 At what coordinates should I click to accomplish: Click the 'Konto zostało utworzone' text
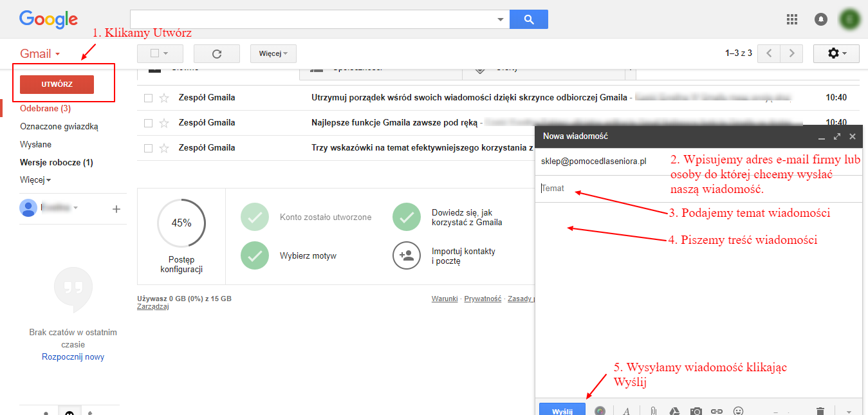pos(326,217)
